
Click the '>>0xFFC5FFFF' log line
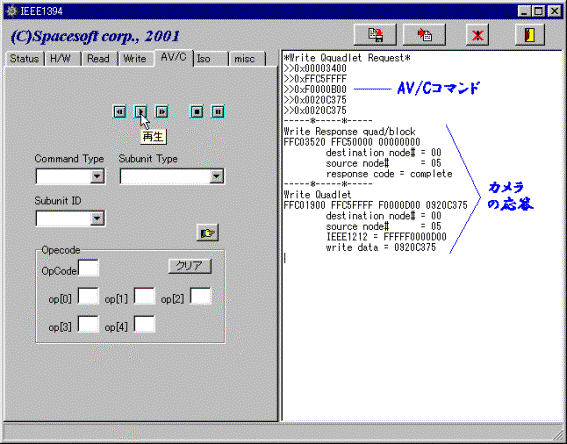point(315,79)
